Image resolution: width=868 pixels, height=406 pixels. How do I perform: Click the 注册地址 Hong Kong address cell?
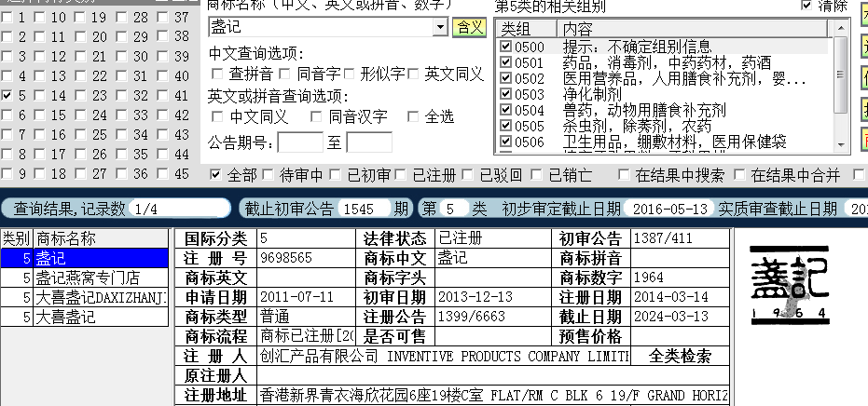(492, 396)
